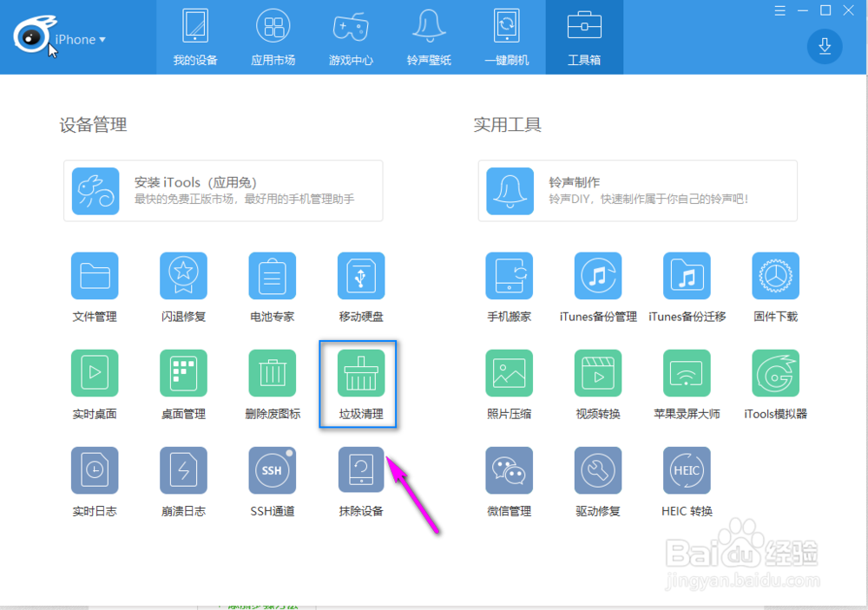Switch to the 一键刷机 tab
Screen dimensions: 868x610
tap(507, 37)
